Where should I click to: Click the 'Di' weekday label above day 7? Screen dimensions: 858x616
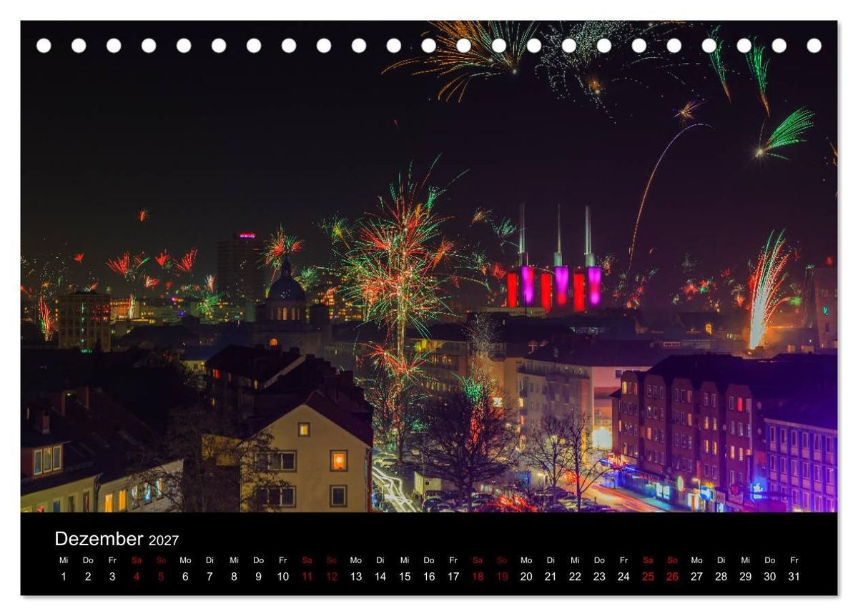(x=209, y=560)
